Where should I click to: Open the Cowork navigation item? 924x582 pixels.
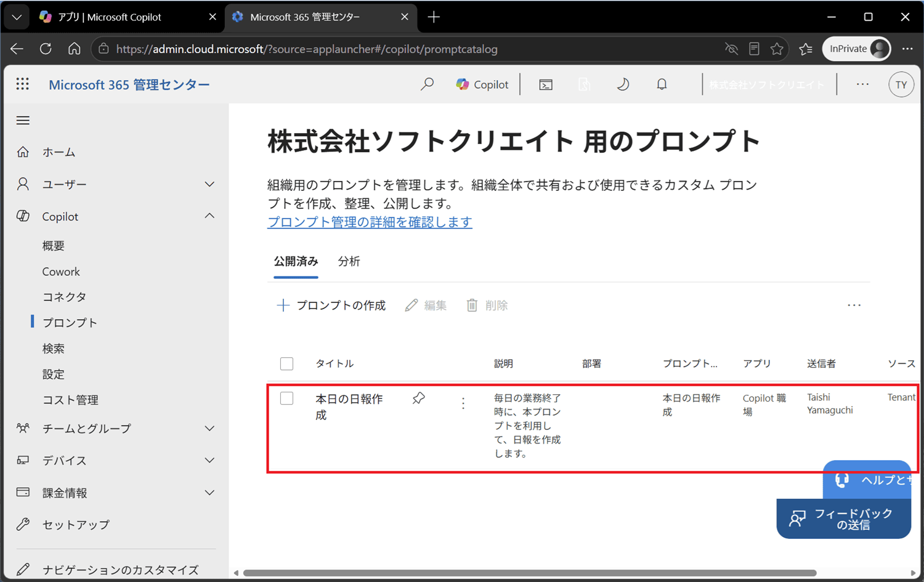point(61,272)
